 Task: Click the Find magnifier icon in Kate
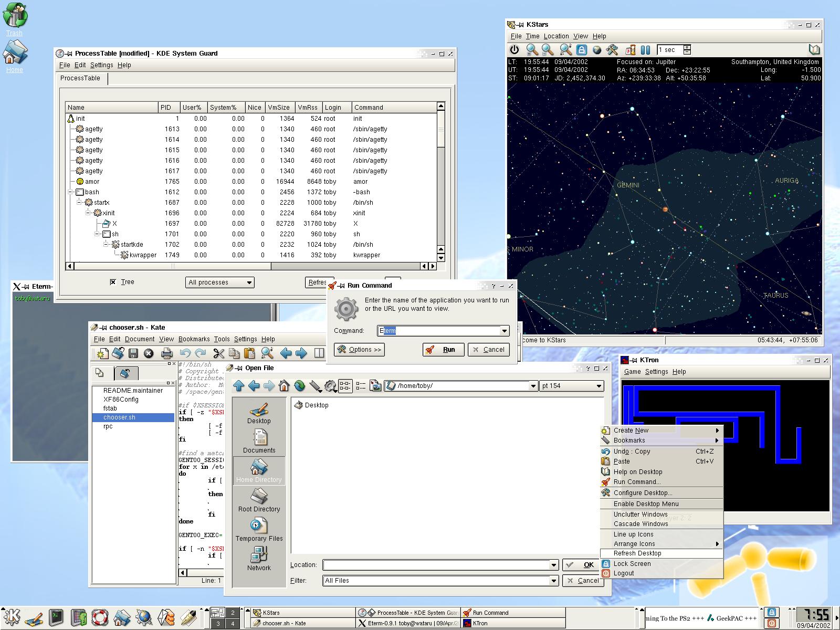coord(267,353)
